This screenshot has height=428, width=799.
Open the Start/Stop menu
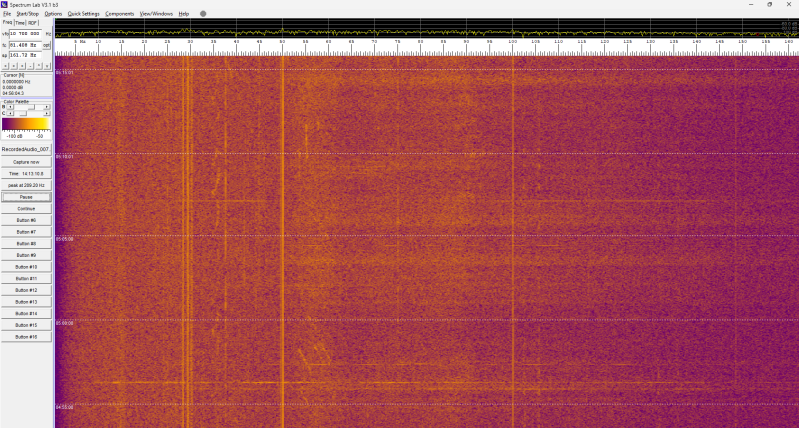pos(28,14)
